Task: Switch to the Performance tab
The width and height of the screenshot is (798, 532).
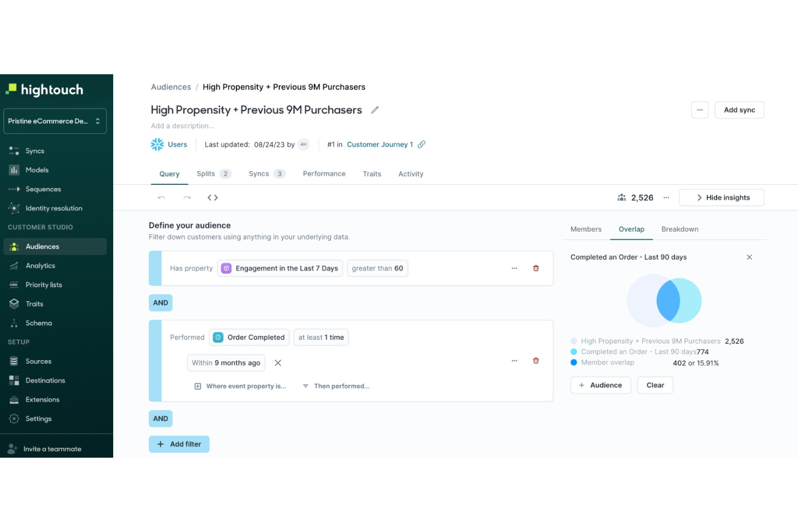Action: (x=324, y=174)
